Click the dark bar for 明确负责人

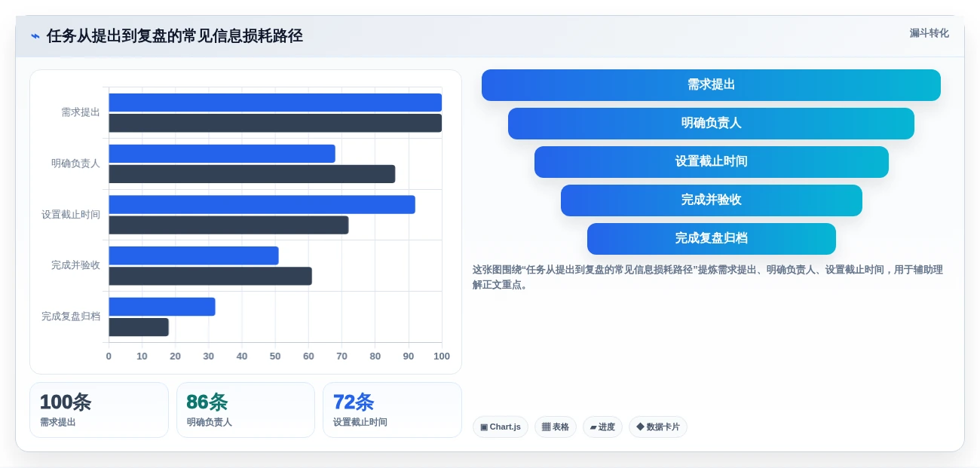[252, 174]
